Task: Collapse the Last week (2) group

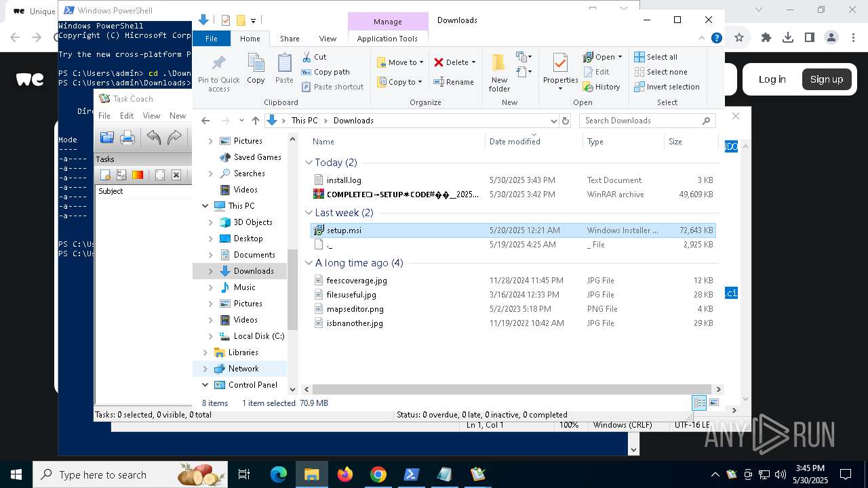Action: coord(309,213)
